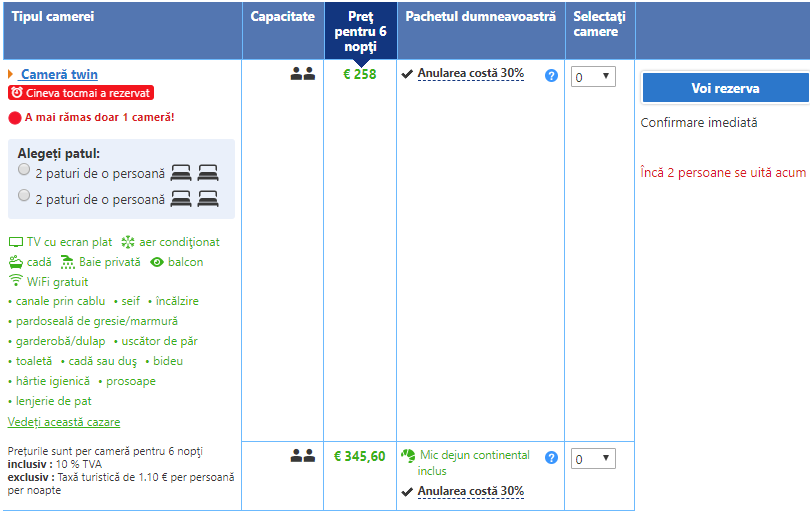The height and width of the screenshot is (514, 810).
Task: Open help icon for the breakfast package
Action: (x=551, y=458)
